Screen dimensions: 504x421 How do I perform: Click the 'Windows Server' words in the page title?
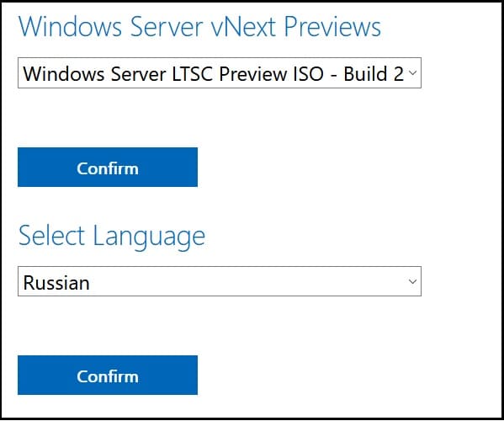click(110, 26)
